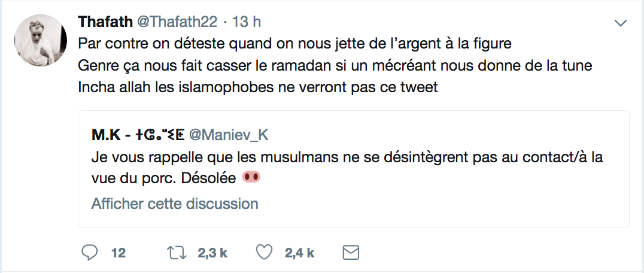Screen dimensions: 644x273
Task: Click the line 'Incha allah les islamophobes'
Action: [259, 87]
